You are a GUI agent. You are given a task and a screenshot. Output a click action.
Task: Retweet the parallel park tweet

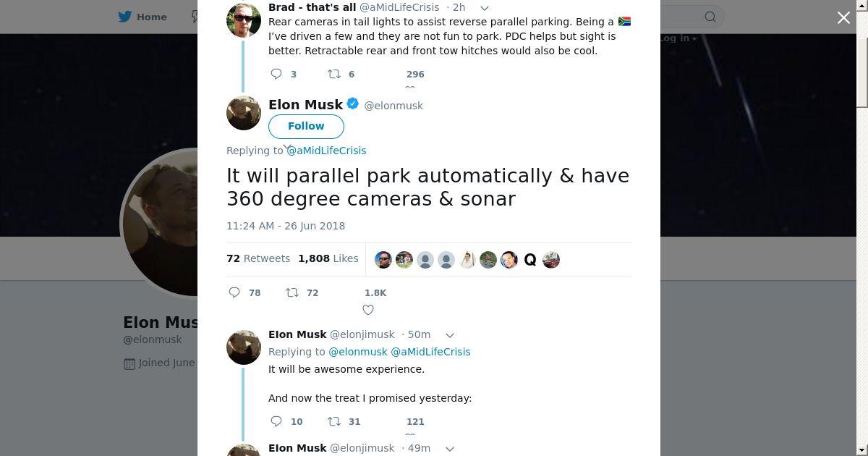click(x=292, y=292)
